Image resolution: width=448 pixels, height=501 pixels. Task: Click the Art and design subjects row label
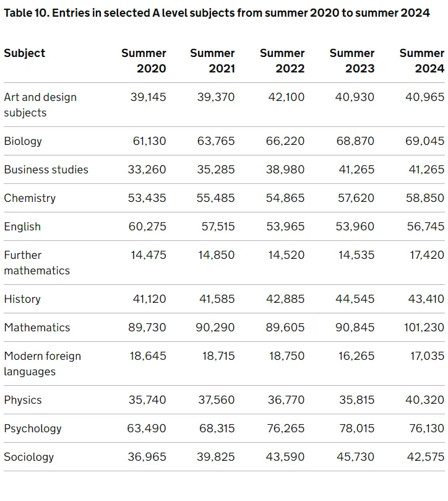40,105
